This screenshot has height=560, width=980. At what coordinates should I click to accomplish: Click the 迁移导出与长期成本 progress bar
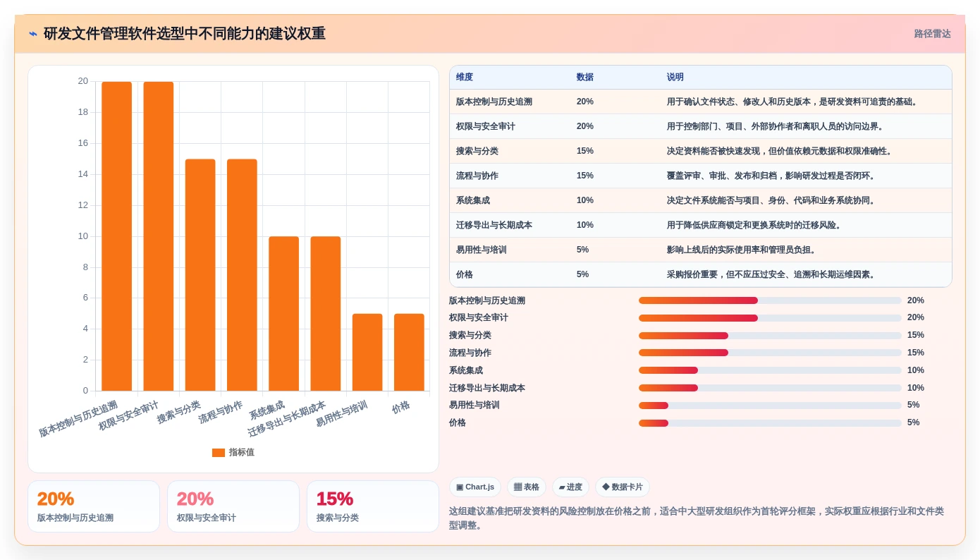(x=770, y=388)
